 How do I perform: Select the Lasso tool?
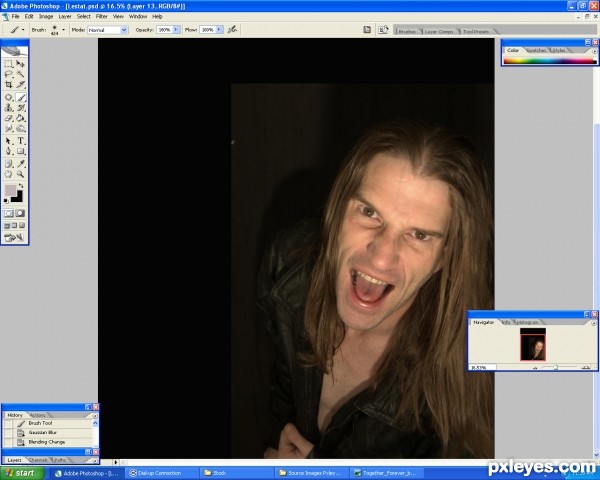tap(8, 74)
